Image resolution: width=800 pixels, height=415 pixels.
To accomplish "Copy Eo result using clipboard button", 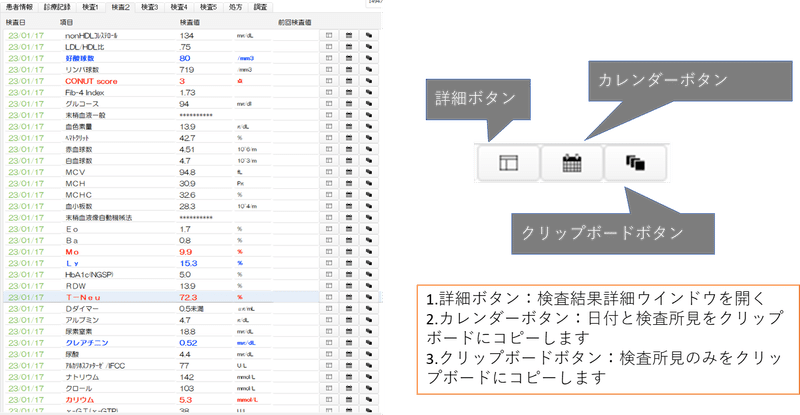I will 369,229.
